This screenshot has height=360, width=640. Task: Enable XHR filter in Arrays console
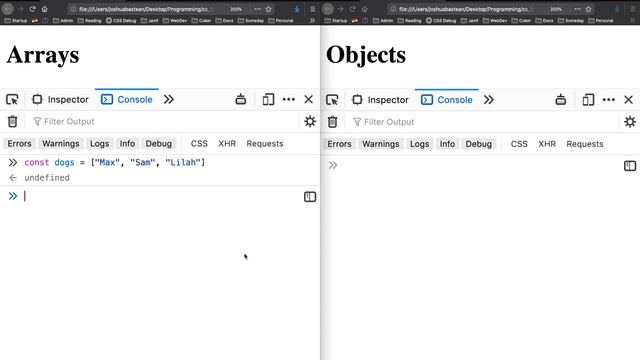coord(227,144)
